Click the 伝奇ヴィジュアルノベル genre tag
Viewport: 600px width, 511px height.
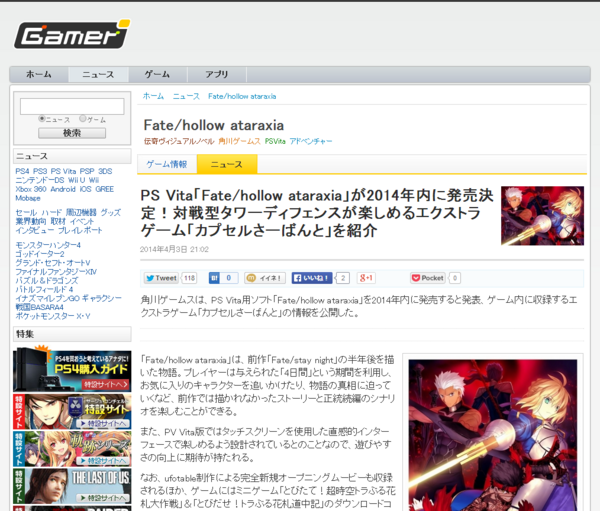179,141
